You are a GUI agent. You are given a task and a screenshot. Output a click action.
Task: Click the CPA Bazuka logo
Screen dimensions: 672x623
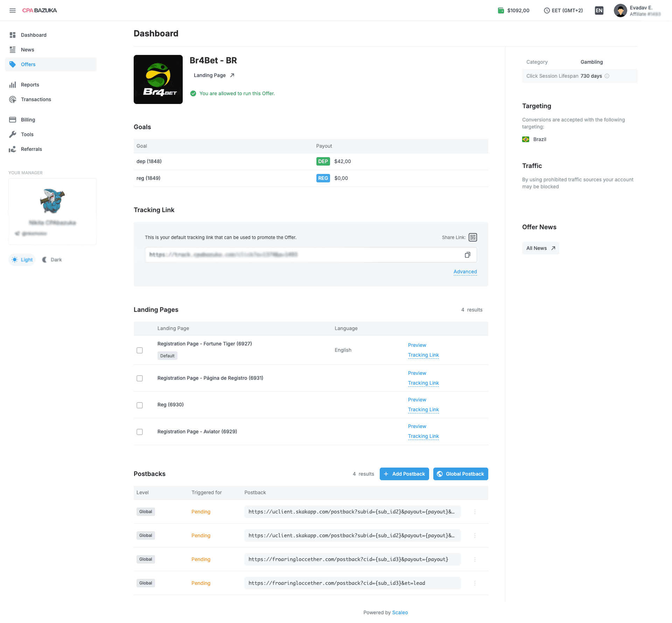click(40, 10)
